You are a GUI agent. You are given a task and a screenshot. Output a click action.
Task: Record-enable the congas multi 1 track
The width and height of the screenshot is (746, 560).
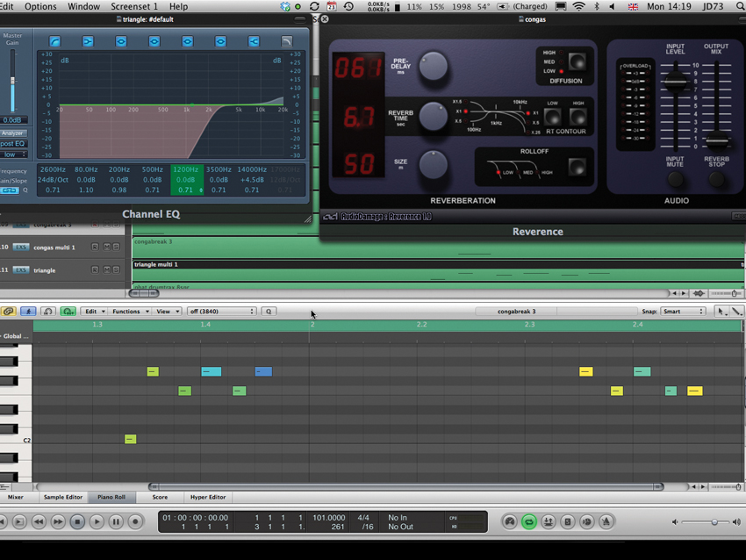click(x=95, y=247)
